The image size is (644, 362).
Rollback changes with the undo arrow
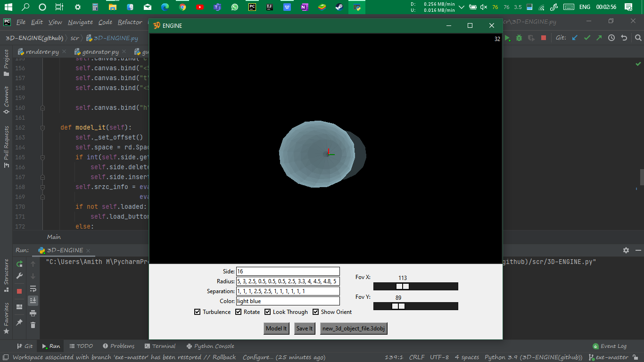(x=624, y=38)
